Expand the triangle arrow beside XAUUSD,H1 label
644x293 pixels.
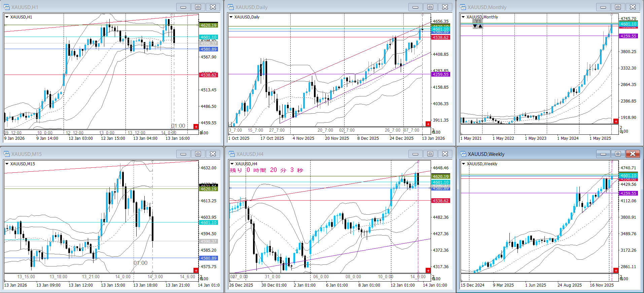(7, 17)
